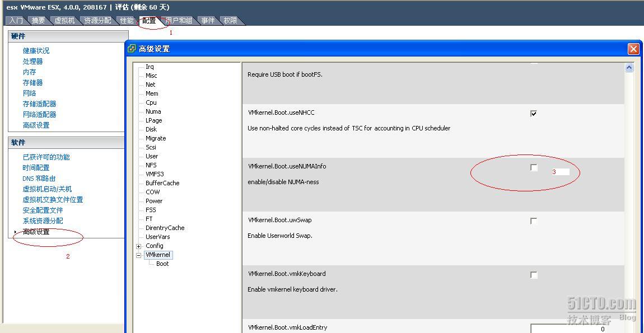This screenshot has width=644, height=333.
Task: Expand the Config tree node
Action: click(x=139, y=246)
